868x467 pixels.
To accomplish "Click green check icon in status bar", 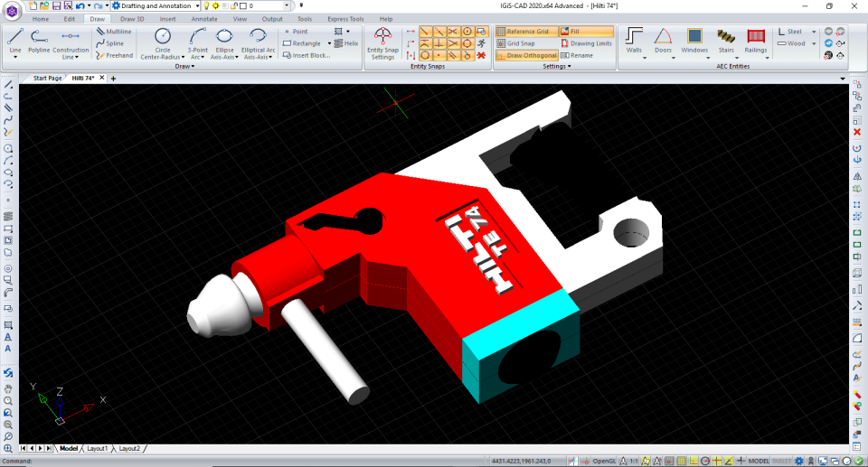I will pos(859,461).
